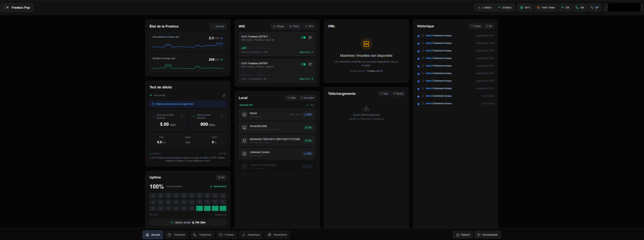644x240 pixels.
Task: Click the info icon beside Débit descendant maximal
Action: pyautogui.click(x=182, y=117)
